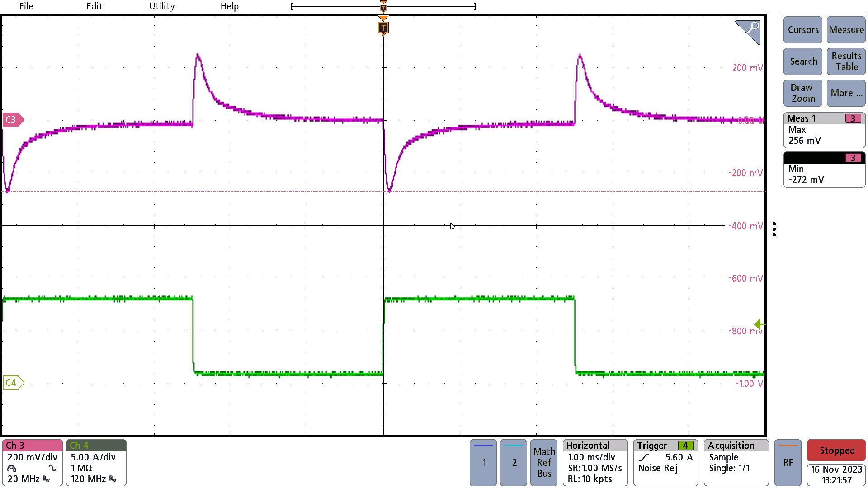Click the -1.00 V scale label

pos(749,384)
